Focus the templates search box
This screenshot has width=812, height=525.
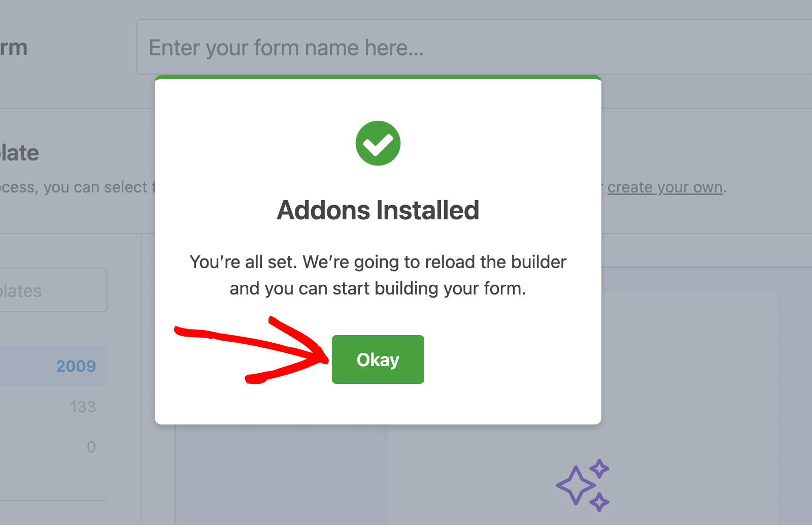[x=51, y=290]
